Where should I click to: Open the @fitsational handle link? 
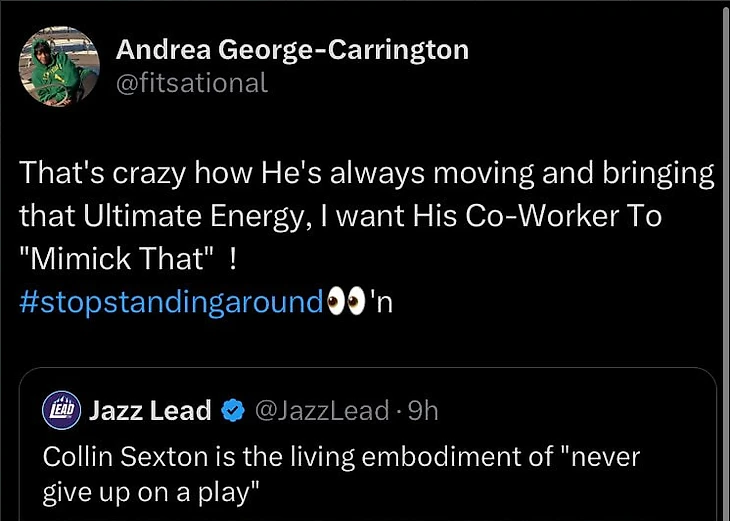click(192, 83)
